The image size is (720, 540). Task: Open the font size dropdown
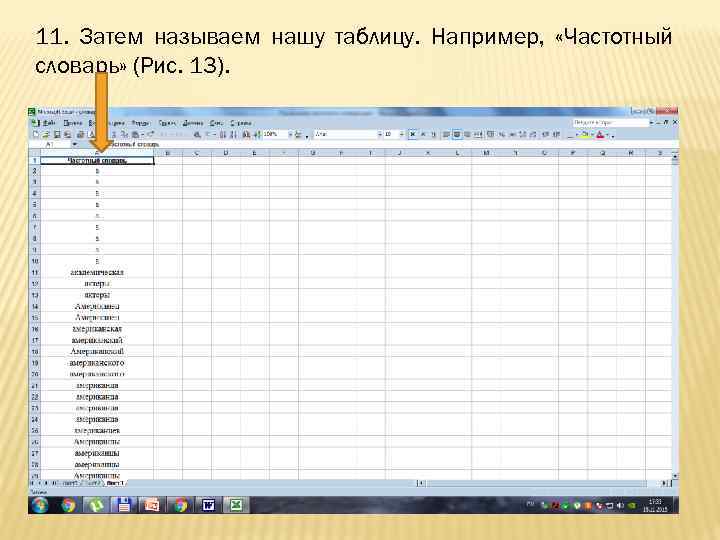pyautogui.click(x=402, y=134)
